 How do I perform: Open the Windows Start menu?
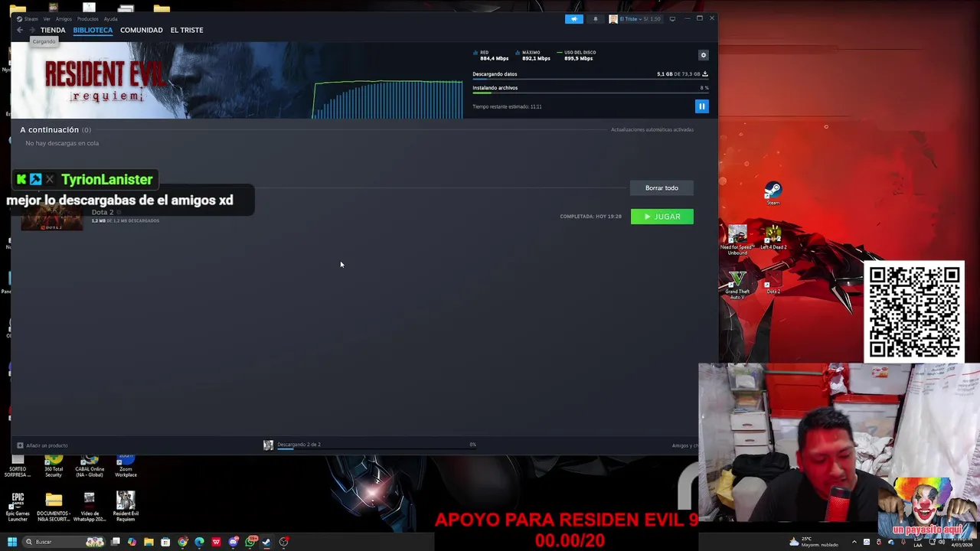point(11,542)
